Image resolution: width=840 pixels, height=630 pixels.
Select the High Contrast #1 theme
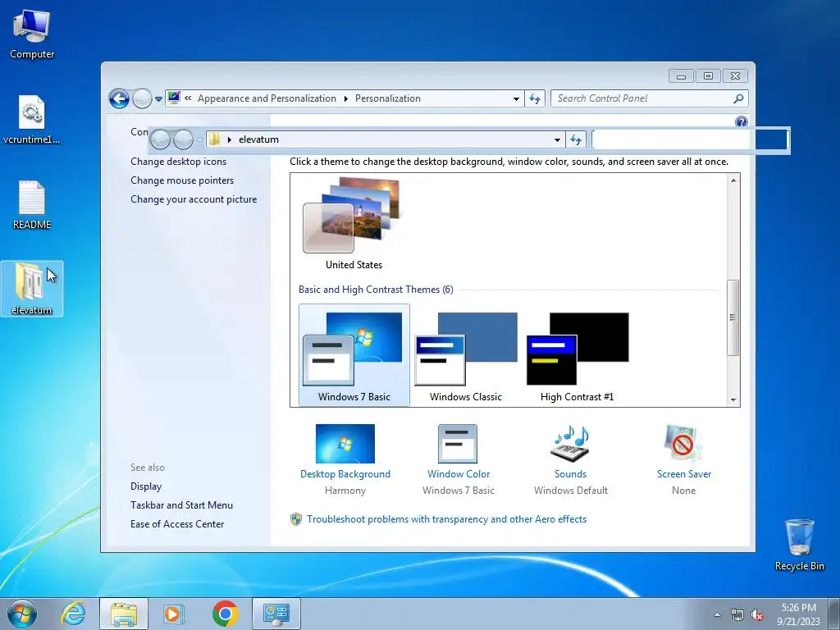577,355
